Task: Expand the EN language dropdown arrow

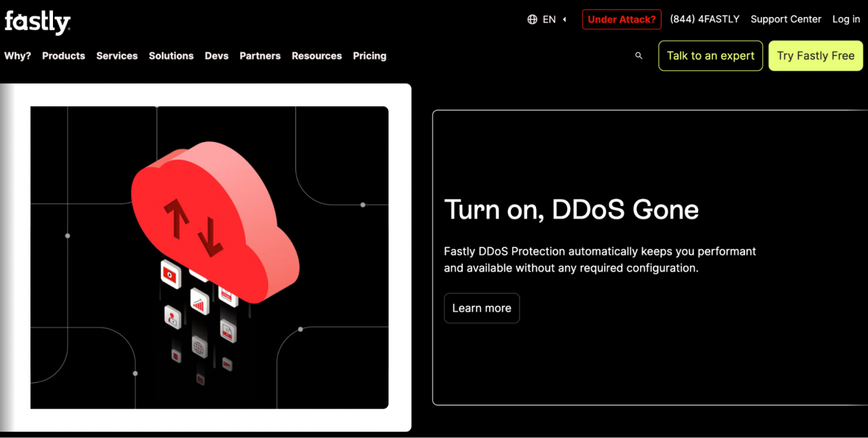Action: pyautogui.click(x=565, y=20)
